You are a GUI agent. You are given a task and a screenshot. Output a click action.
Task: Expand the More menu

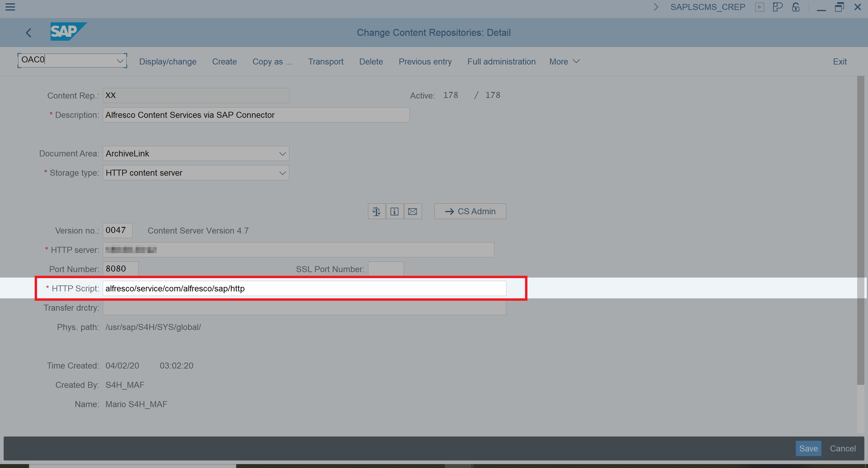pos(564,61)
